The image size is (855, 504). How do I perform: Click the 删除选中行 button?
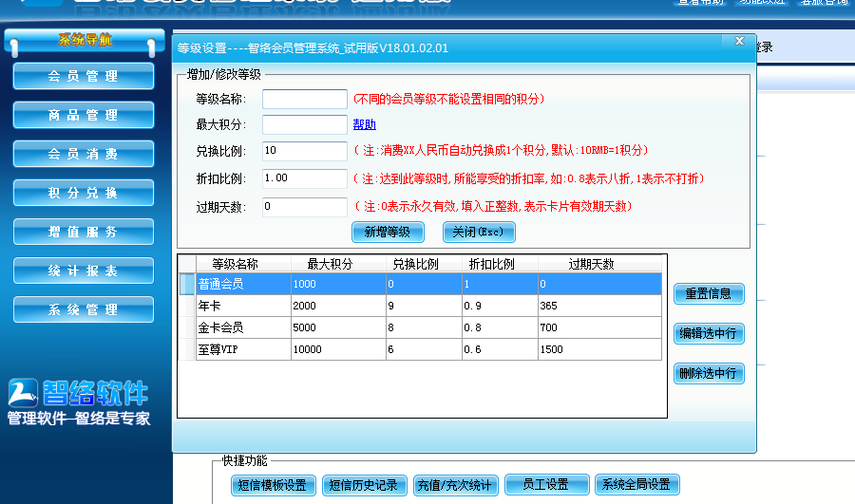tap(709, 374)
